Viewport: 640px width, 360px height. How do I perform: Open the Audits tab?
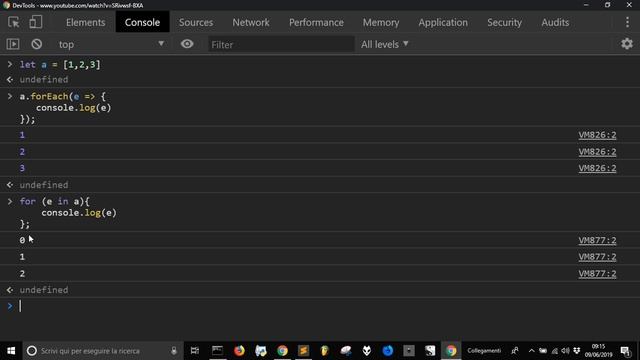tap(555, 22)
